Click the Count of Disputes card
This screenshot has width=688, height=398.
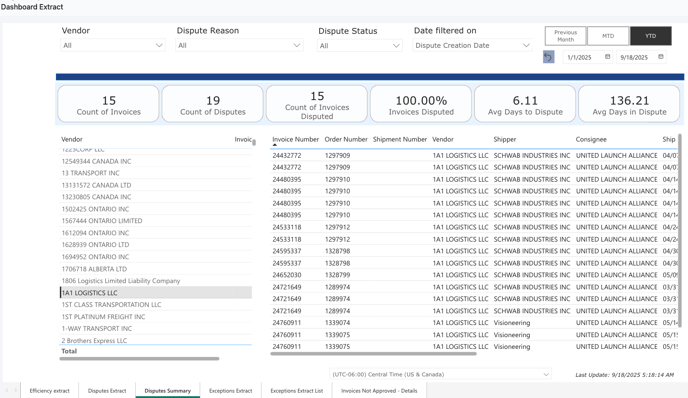[213, 104]
